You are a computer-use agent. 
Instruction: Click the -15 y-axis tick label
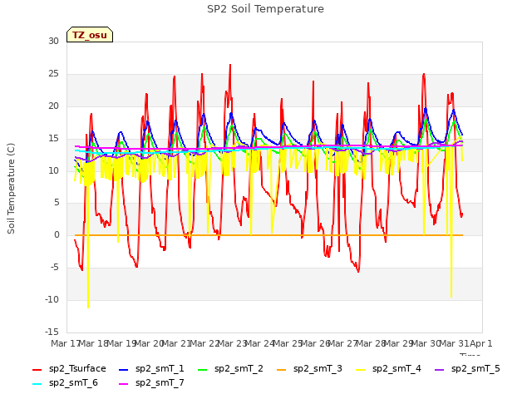tap(52, 332)
